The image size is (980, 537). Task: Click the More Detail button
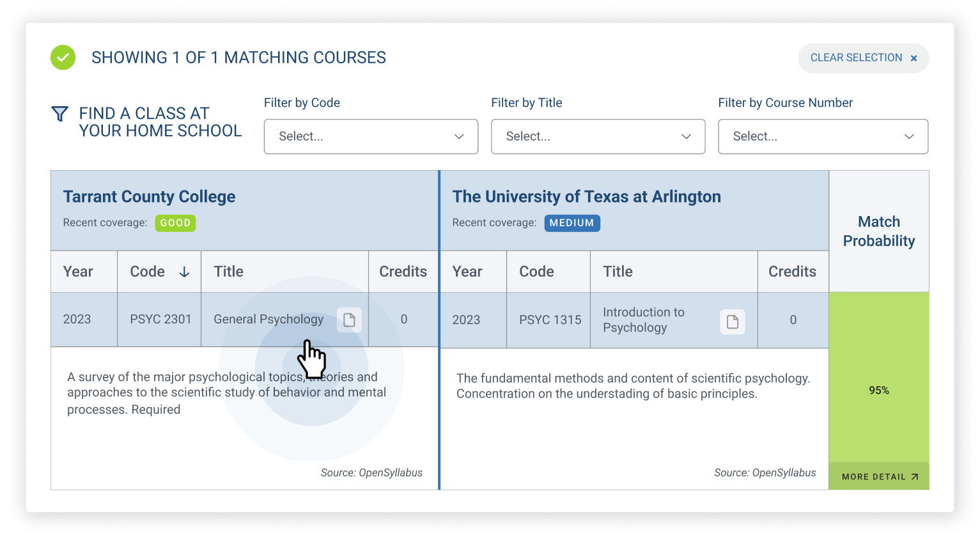pos(879,476)
